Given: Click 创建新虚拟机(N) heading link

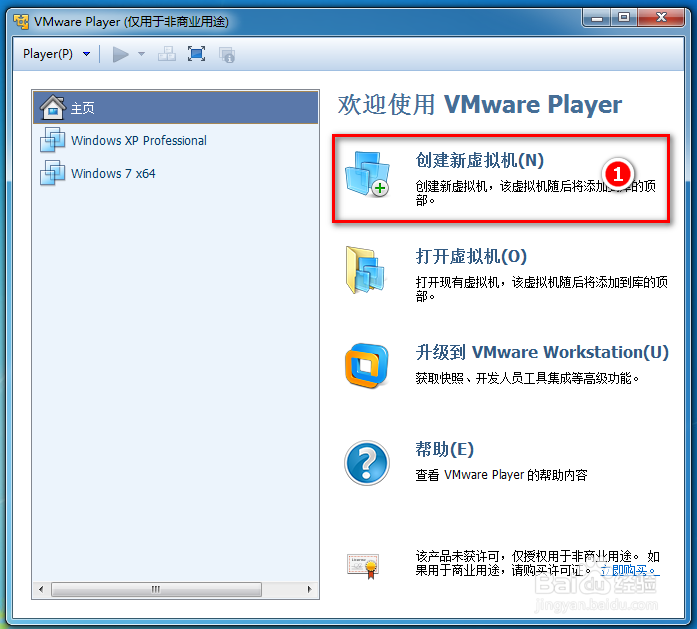Looking at the screenshot, I should pos(480,160).
